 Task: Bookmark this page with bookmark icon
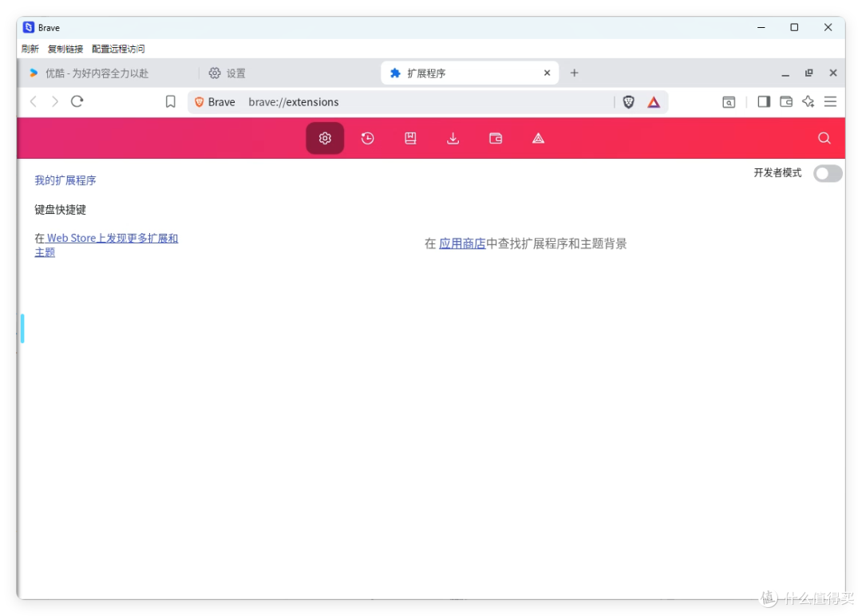(171, 101)
